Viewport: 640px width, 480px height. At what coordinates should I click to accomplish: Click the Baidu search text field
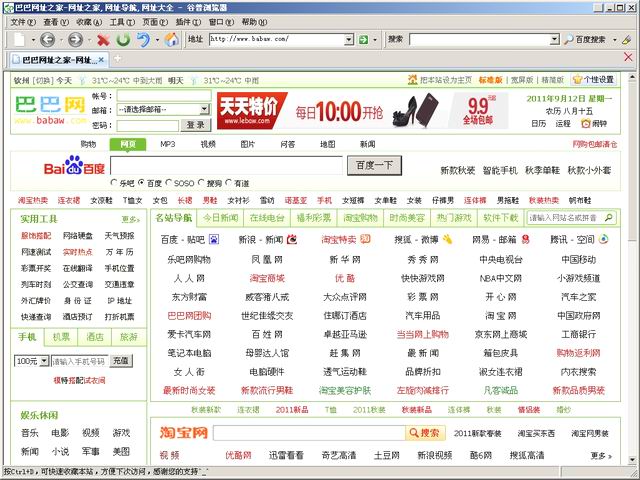(227, 165)
